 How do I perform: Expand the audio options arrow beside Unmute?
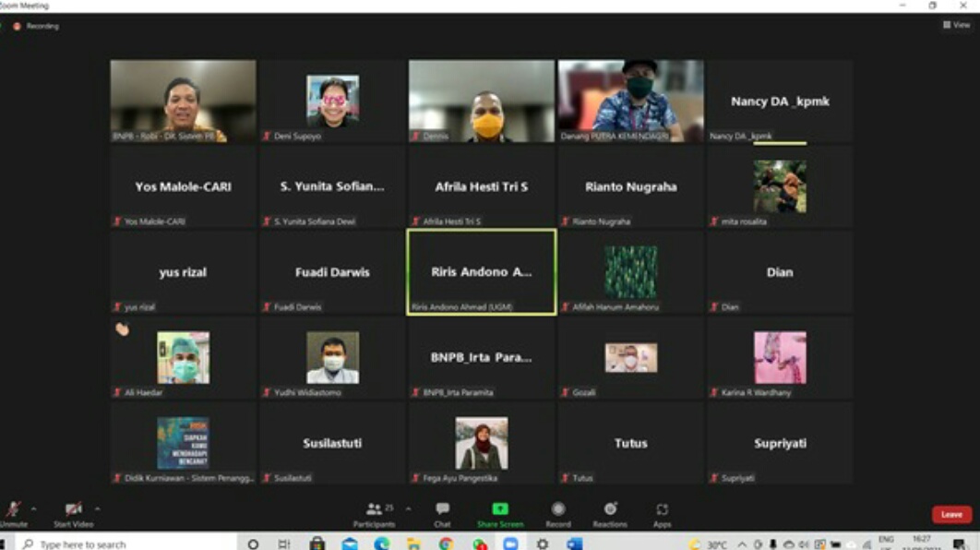[x=34, y=508]
